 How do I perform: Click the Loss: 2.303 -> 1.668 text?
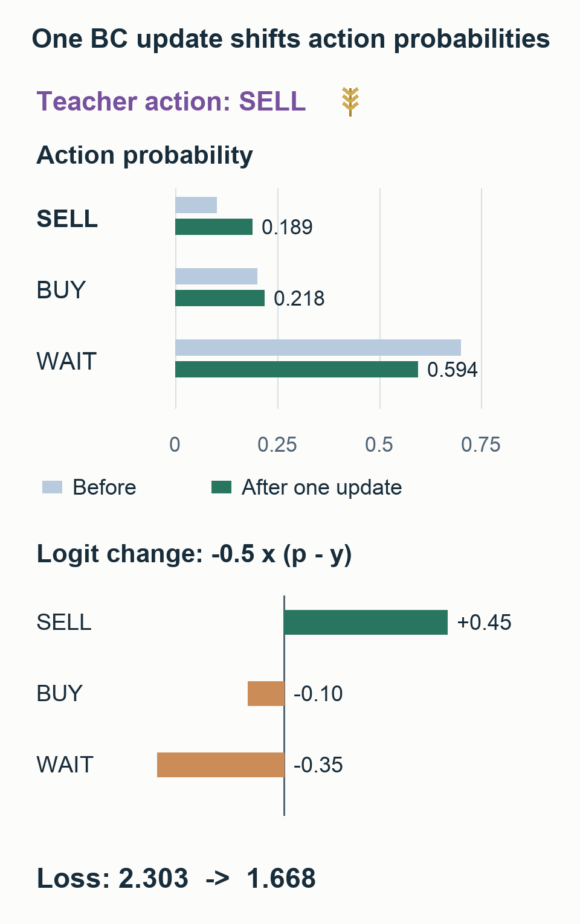[176, 879]
